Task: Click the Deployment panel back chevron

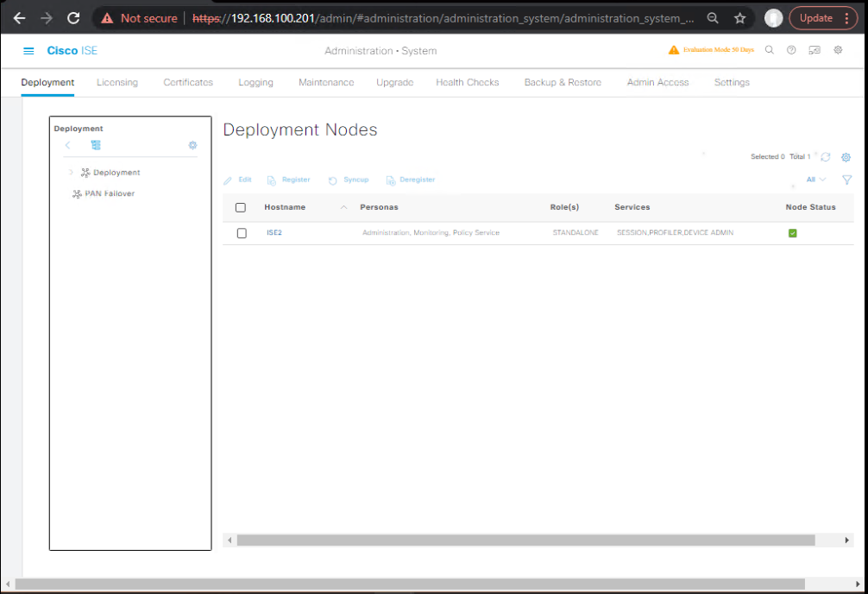Action: pyautogui.click(x=67, y=145)
